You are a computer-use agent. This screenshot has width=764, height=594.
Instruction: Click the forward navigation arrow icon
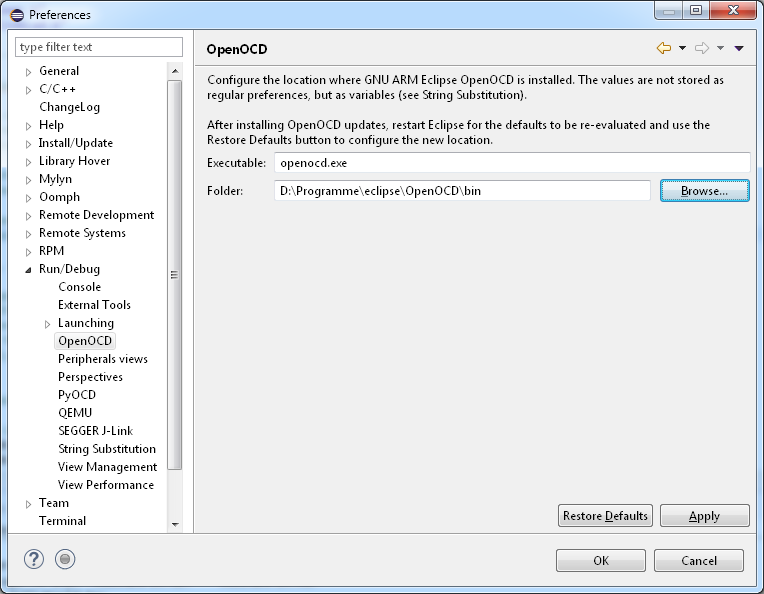click(x=701, y=48)
